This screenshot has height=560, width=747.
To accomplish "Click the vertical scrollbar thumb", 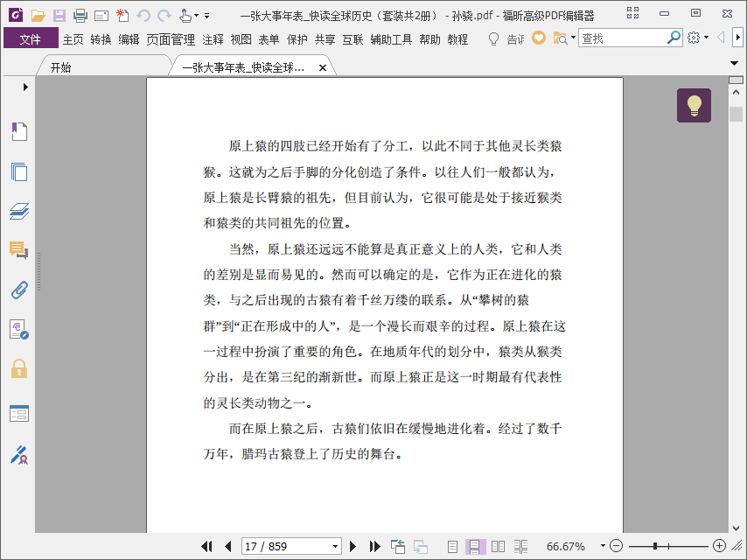I will pyautogui.click(x=736, y=114).
